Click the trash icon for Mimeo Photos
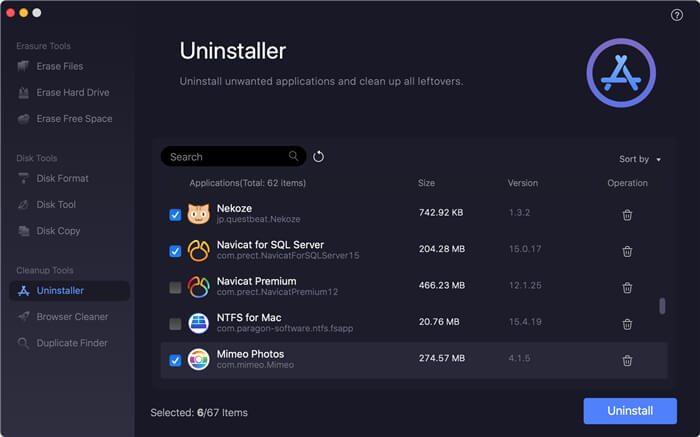 coord(627,360)
